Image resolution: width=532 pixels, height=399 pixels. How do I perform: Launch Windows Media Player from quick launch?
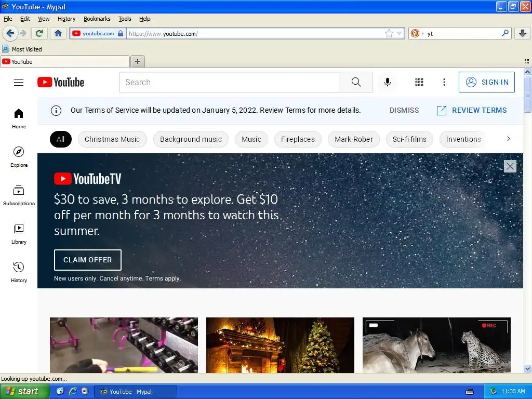pyautogui.click(x=85, y=391)
